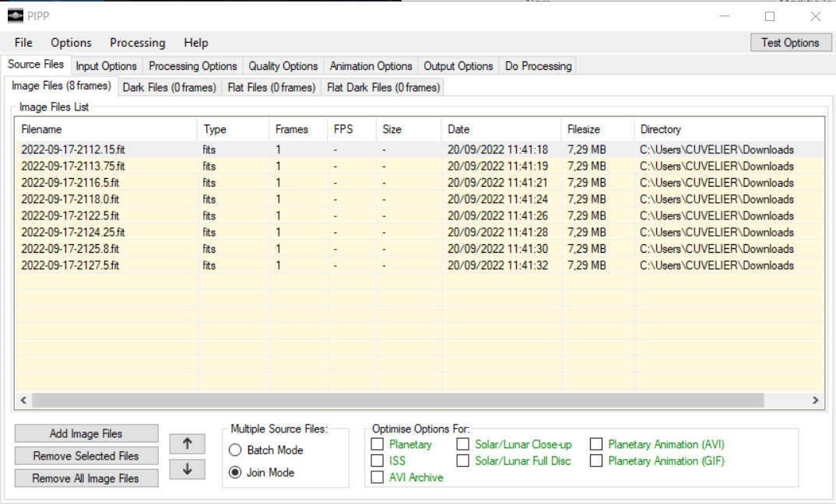Click date 20/09/2022 11:41:32

click(x=497, y=265)
